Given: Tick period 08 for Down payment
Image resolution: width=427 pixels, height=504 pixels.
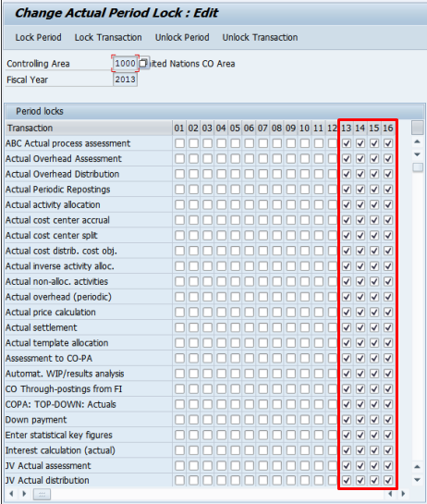Looking at the screenshot, I should pos(277,420).
